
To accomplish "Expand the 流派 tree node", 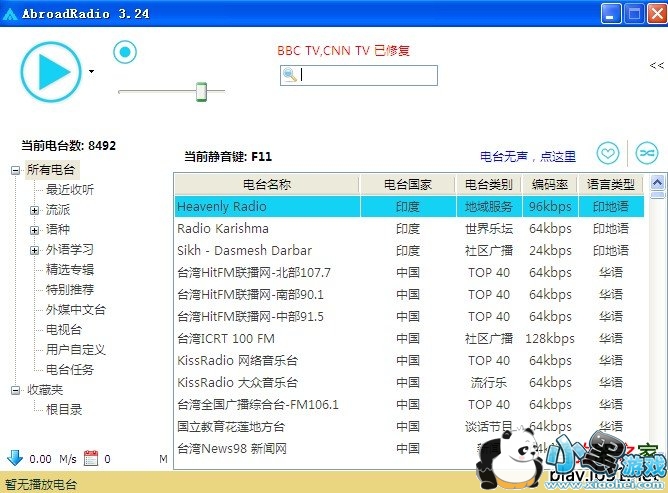I will (35, 210).
